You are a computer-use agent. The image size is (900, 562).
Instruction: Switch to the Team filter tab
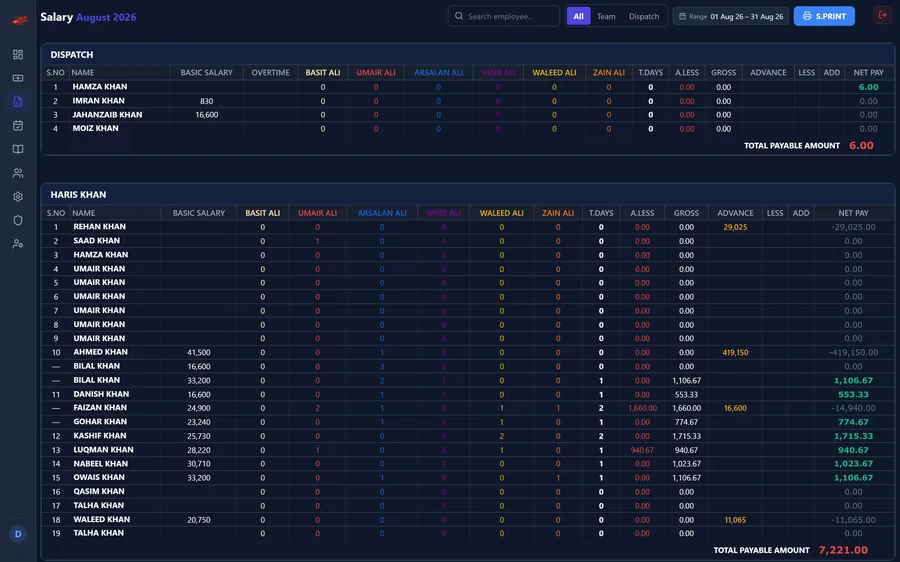(606, 16)
